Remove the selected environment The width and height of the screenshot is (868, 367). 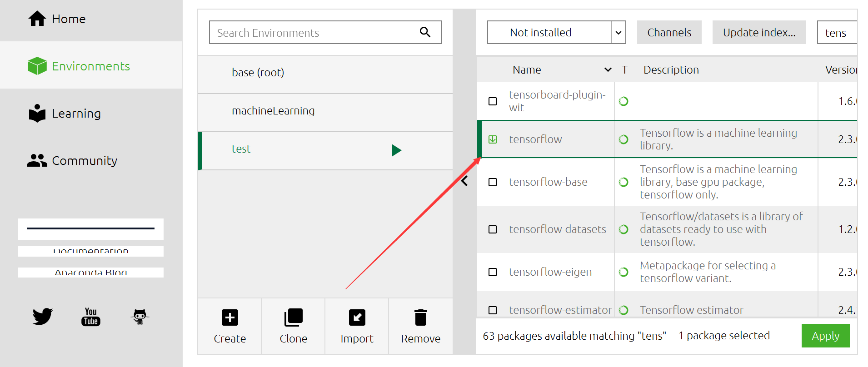pyautogui.click(x=421, y=326)
